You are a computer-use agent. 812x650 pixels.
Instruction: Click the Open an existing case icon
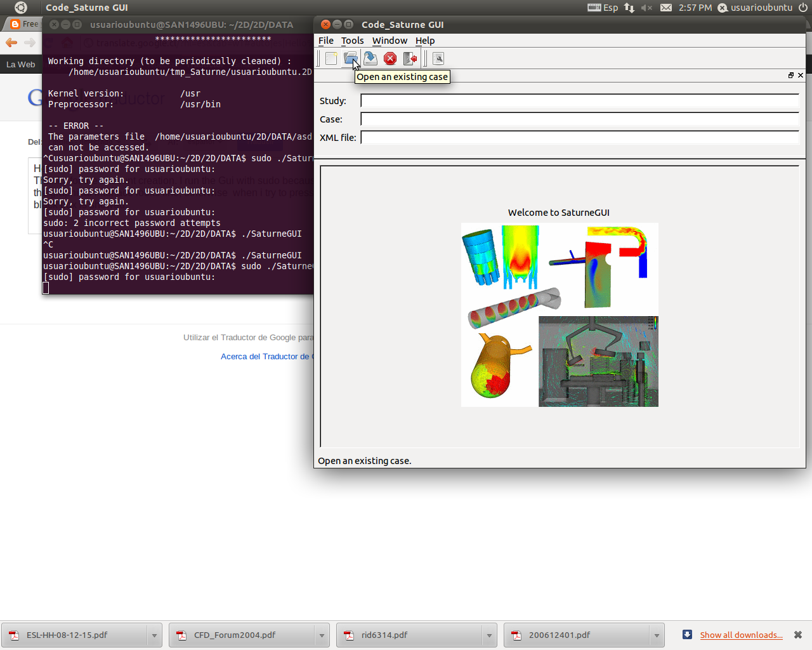coord(350,58)
